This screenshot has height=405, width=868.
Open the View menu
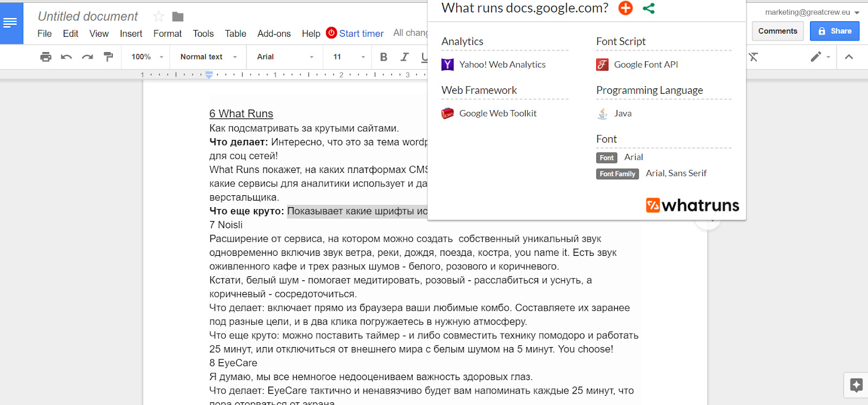(x=99, y=34)
